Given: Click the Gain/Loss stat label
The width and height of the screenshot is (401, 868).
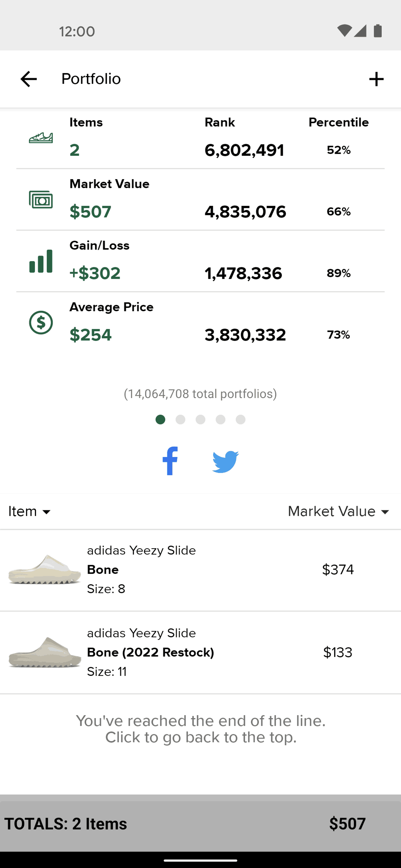Looking at the screenshot, I should (99, 246).
